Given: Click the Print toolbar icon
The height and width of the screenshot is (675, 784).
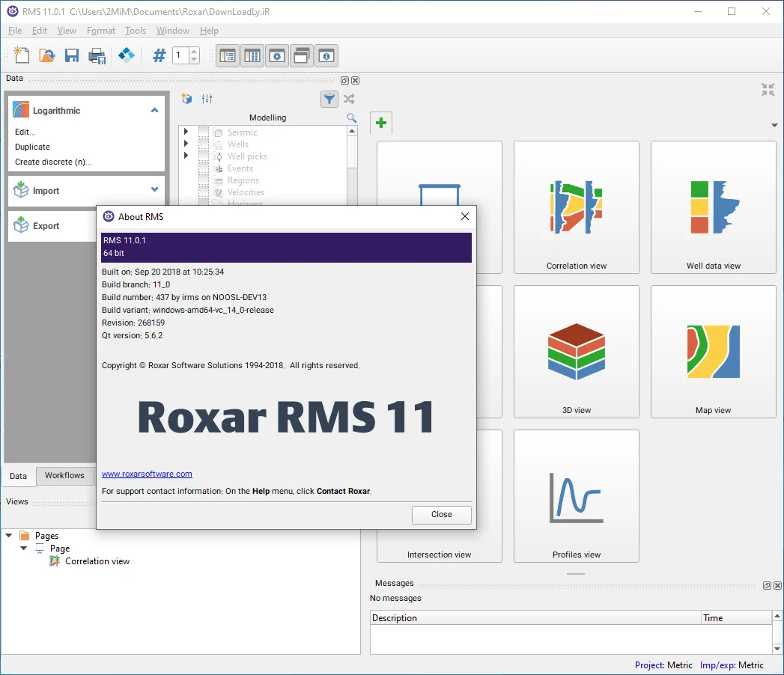Looking at the screenshot, I should coord(97,55).
